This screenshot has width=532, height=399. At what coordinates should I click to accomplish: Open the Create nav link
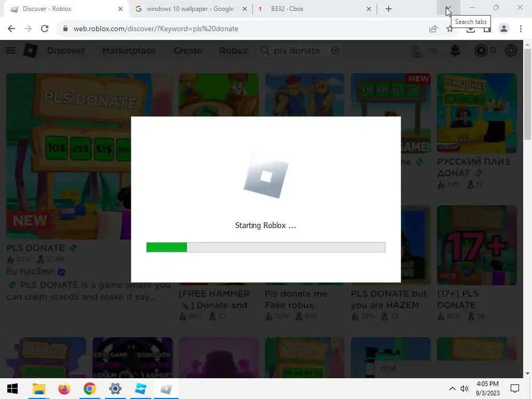[188, 50]
